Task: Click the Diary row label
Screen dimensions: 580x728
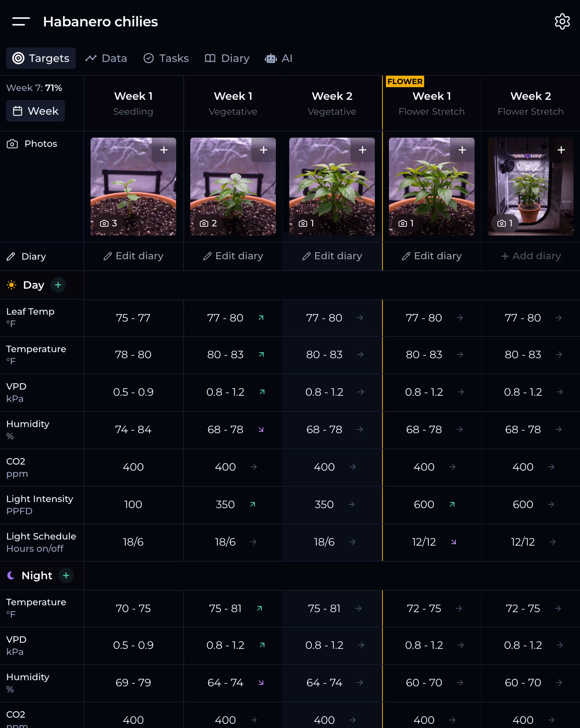Action: [26, 257]
